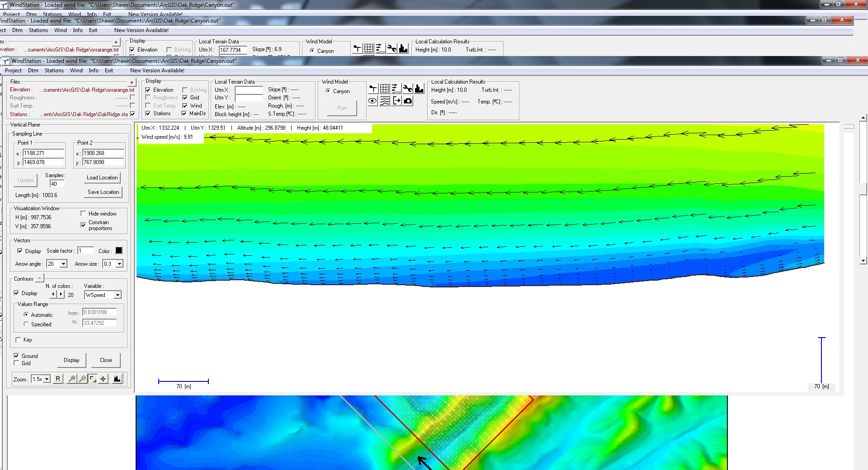Click the building blocks icon in front toolbar
Screen dimensions: 868x470
pos(419,89)
